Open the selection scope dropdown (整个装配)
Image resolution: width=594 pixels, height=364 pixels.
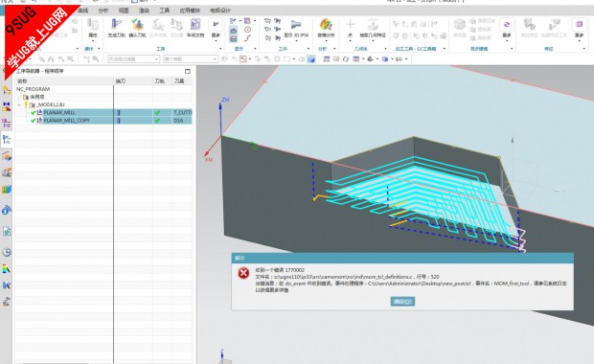point(191,59)
